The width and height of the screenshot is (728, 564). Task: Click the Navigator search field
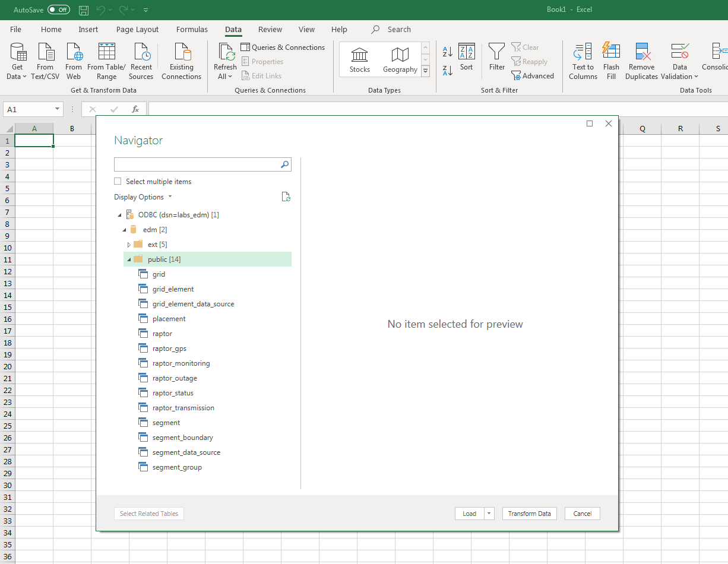pos(197,164)
